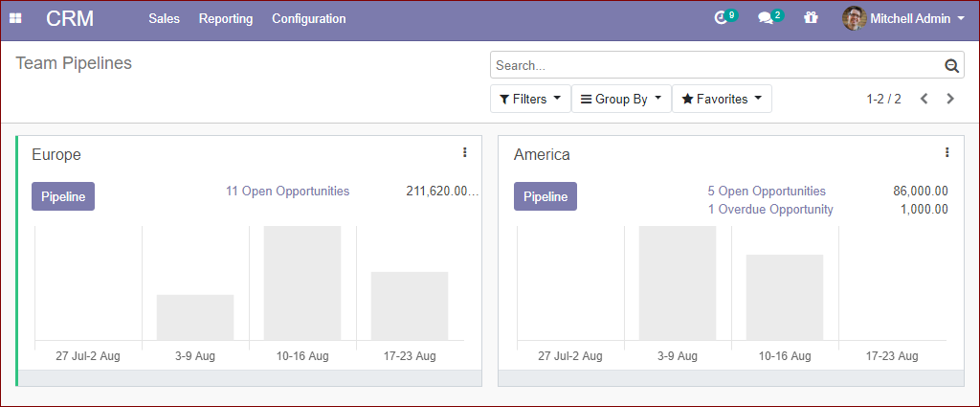Click Mitchell Admin avatar picture
The width and height of the screenshot is (980, 407).
pos(854,19)
